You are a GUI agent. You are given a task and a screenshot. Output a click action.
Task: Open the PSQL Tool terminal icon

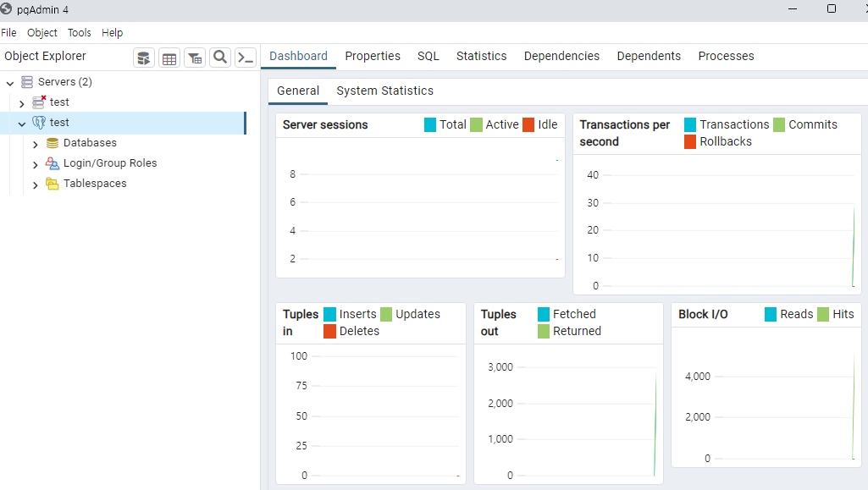[246, 58]
